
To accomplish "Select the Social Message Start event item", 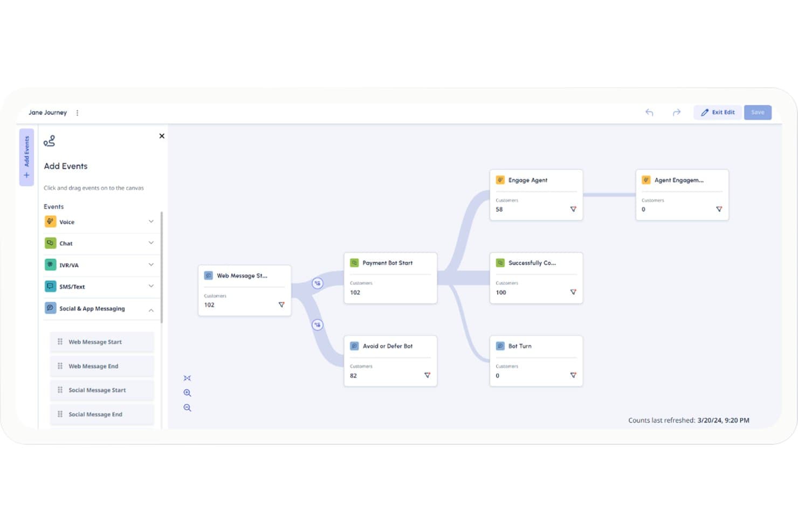I will coord(102,390).
